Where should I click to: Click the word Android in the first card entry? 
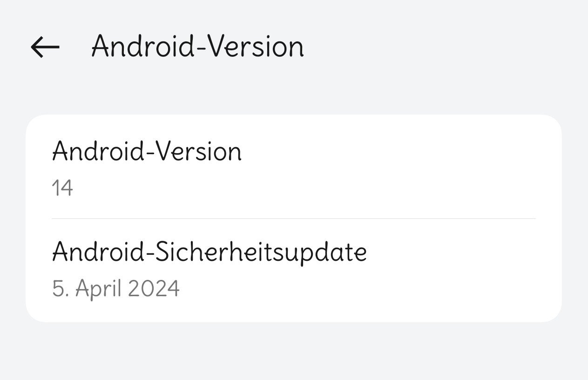(x=97, y=152)
